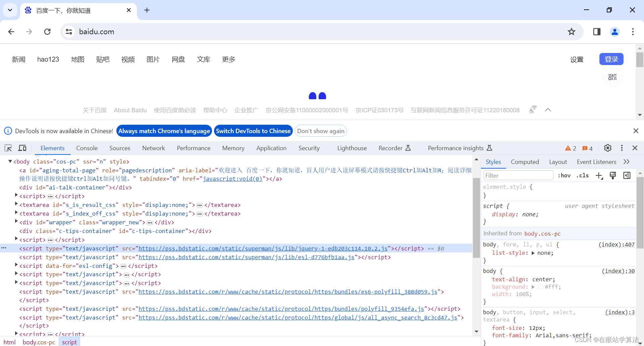
Task: Select the div#ai-talk-container node
Action: 75,187
